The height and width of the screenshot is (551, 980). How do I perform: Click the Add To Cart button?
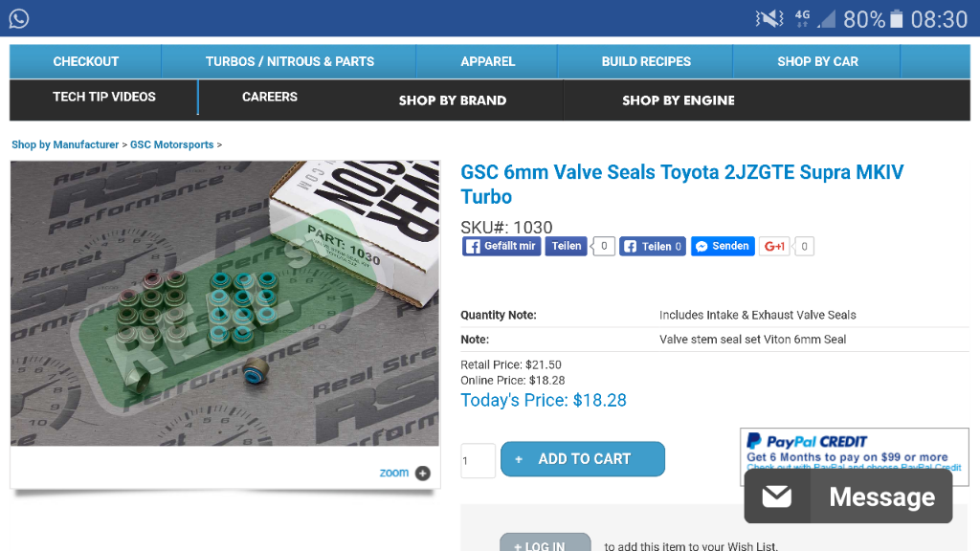[x=583, y=459]
